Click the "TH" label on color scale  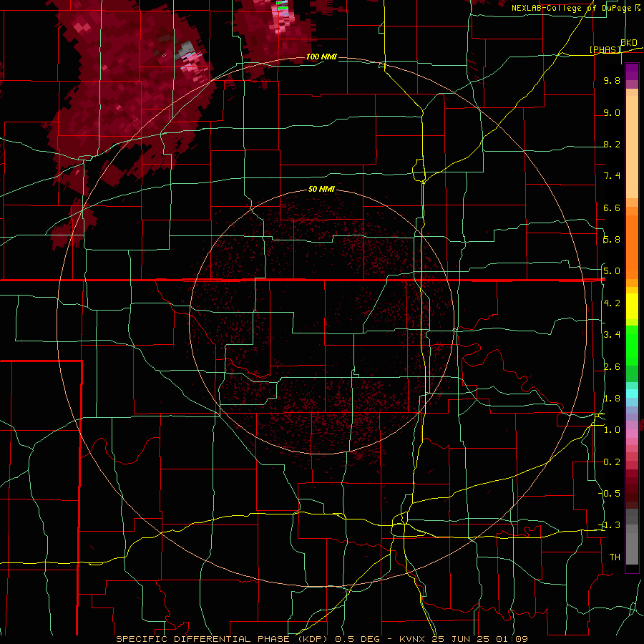[615, 557]
